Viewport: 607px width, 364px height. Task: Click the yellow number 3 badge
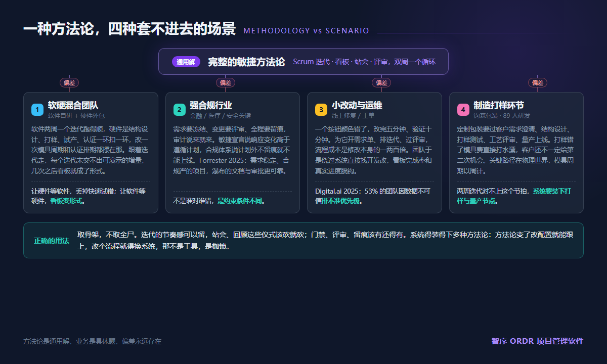[321, 110]
